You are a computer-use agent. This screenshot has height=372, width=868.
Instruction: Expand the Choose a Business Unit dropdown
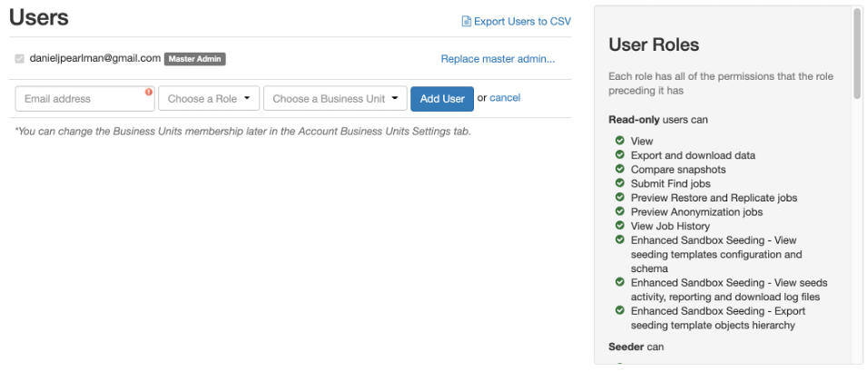pyautogui.click(x=334, y=99)
